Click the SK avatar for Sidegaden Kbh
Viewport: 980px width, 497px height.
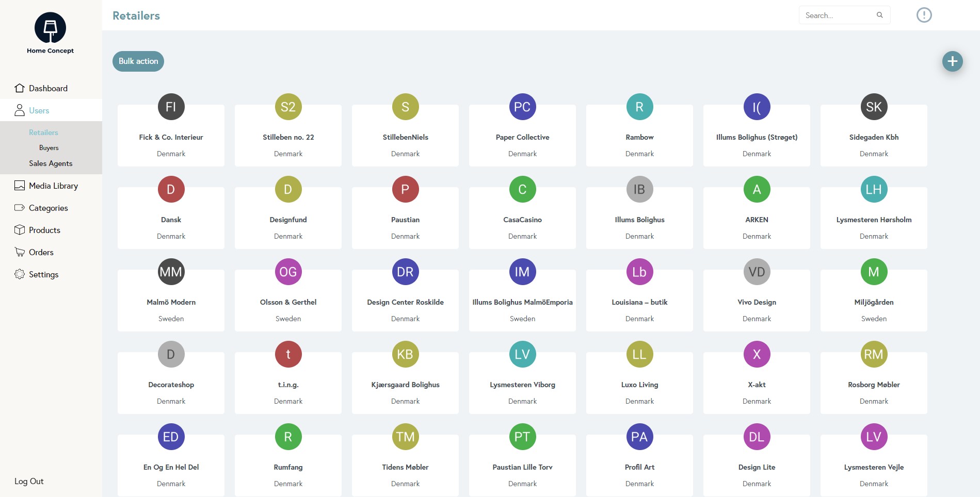tap(874, 107)
